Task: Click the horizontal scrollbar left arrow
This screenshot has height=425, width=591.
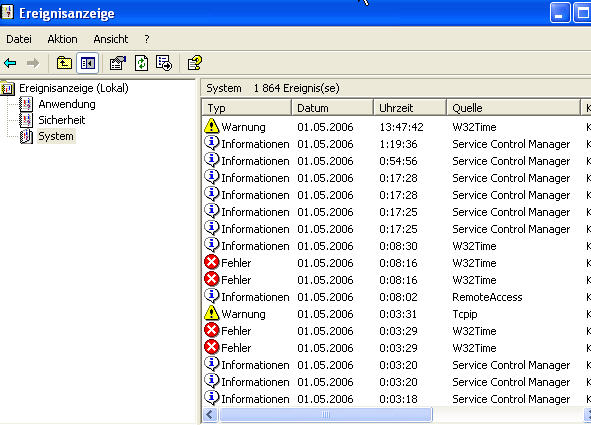Action: pyautogui.click(x=210, y=415)
